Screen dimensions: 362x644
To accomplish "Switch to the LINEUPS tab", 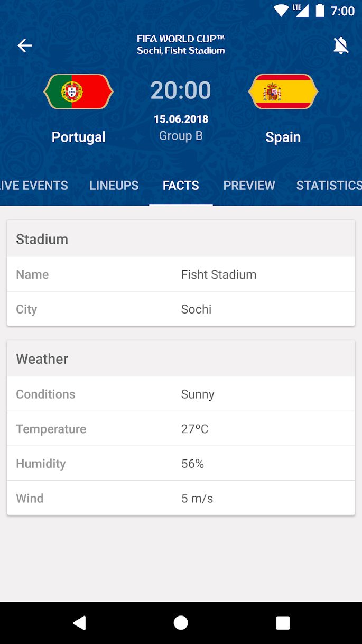I will pyautogui.click(x=114, y=185).
